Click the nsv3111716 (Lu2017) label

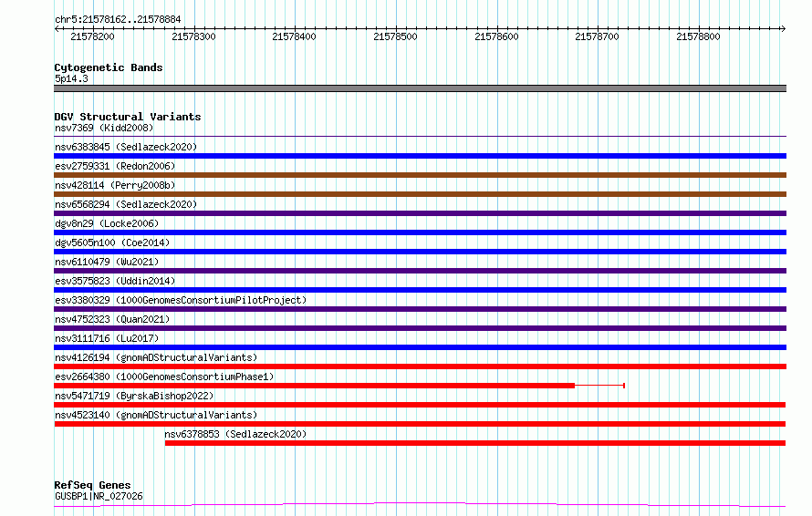[107, 338]
